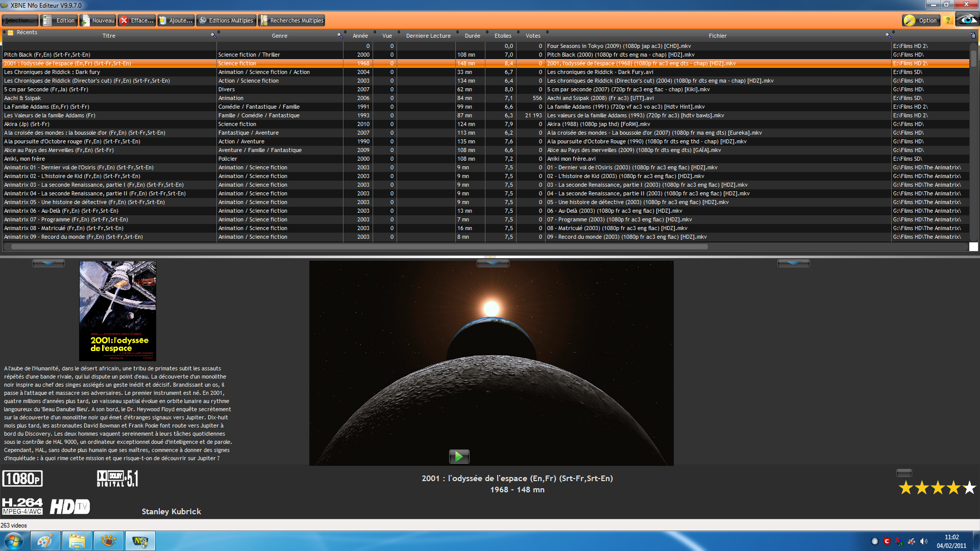Click the Ajoute add button
Screen dimensions: 980x551
click(176, 20)
